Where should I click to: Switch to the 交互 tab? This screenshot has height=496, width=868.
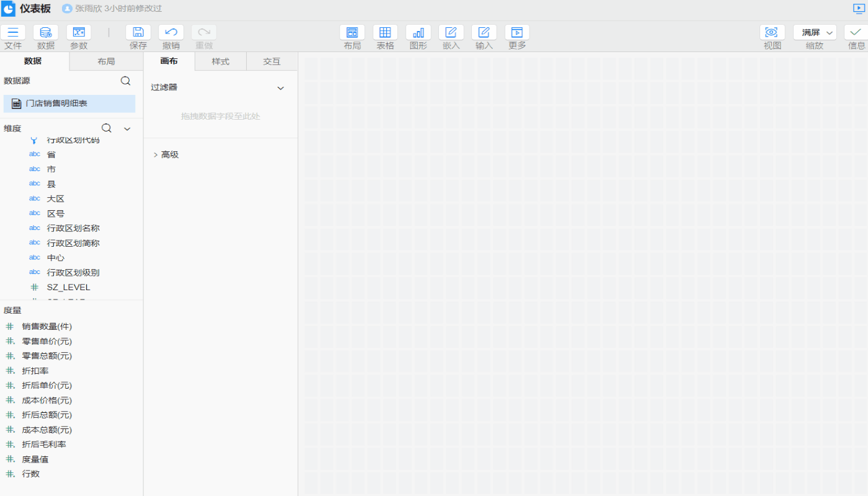[272, 61]
